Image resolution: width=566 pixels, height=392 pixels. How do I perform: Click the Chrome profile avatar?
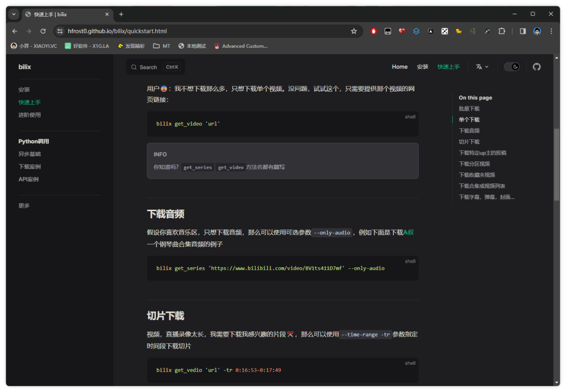coord(537,31)
